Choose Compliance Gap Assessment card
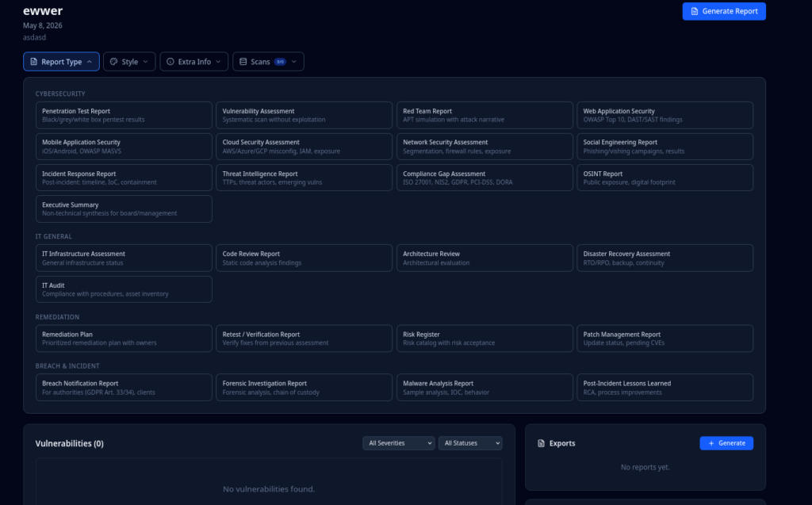Image resolution: width=812 pixels, height=505 pixels. click(x=485, y=178)
